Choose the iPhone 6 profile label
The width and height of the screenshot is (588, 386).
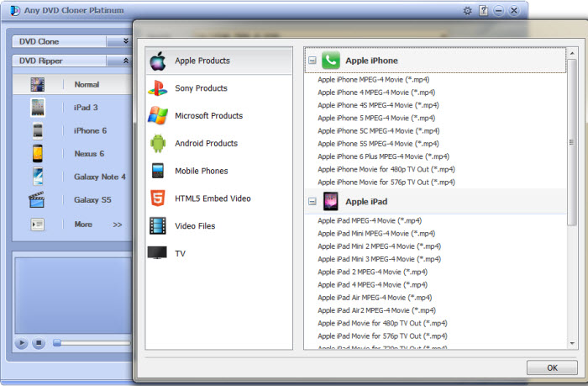click(90, 130)
